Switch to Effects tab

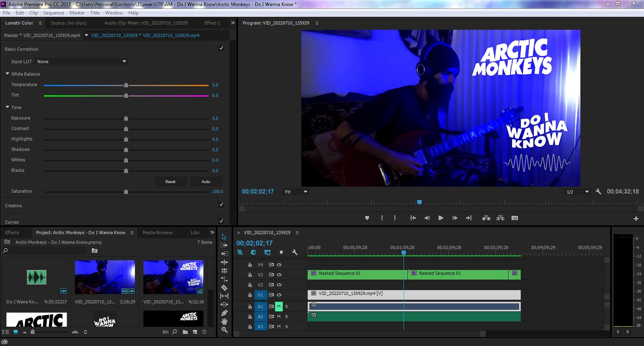[x=12, y=233]
